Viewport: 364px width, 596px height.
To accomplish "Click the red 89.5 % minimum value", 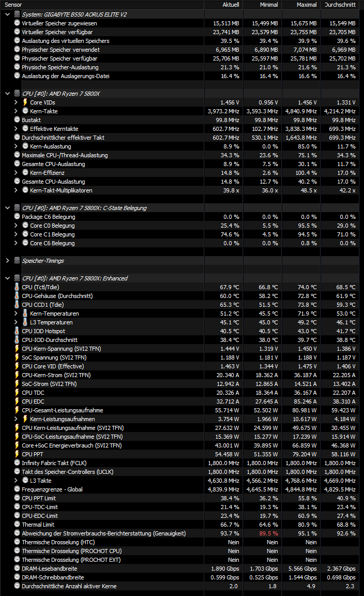I will 269,533.
